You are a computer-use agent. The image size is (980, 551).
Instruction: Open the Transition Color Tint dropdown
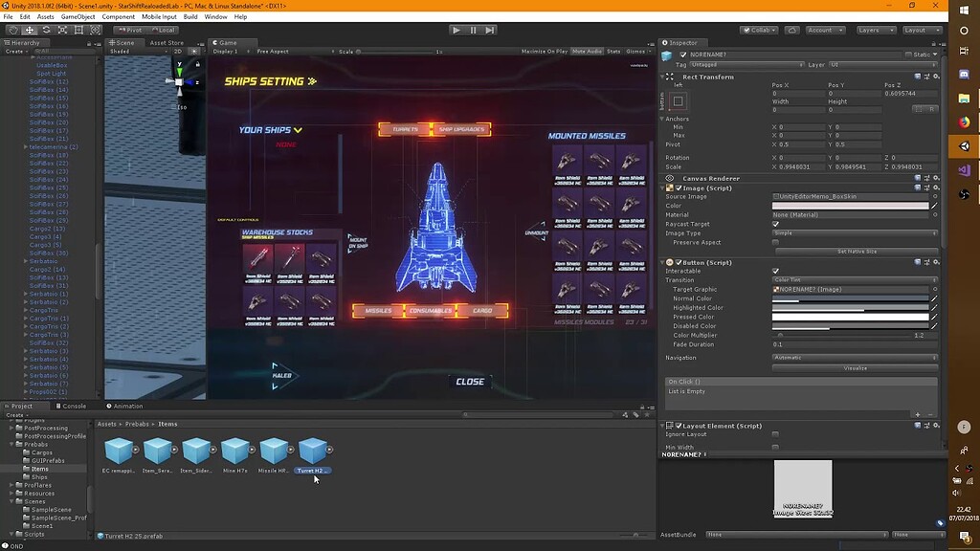857,279
